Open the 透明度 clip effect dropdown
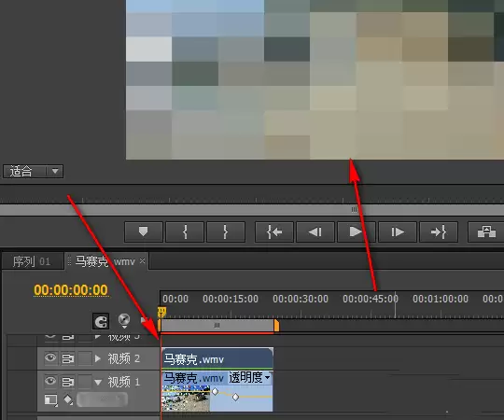This screenshot has height=420, width=504. tap(249, 377)
